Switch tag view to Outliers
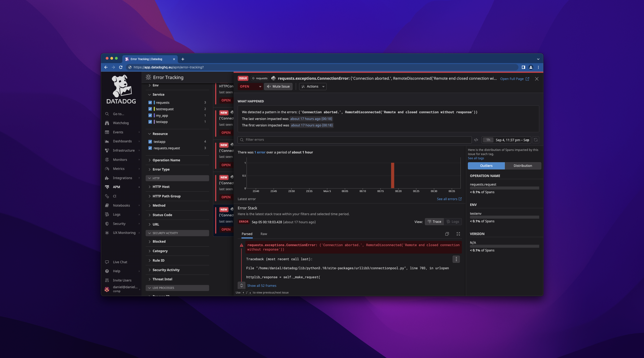Screen dimensions: 644x358 coord(486,166)
